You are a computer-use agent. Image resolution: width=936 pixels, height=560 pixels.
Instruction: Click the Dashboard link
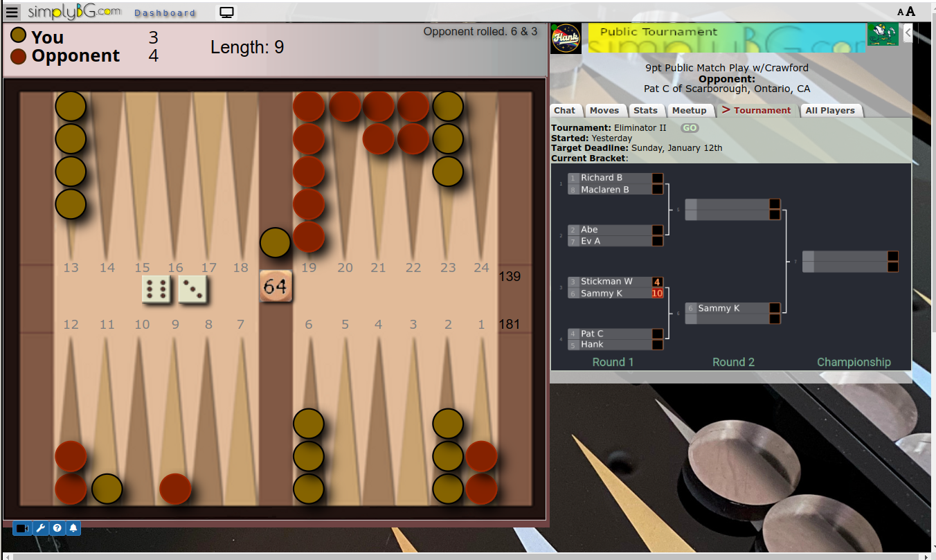(x=165, y=13)
